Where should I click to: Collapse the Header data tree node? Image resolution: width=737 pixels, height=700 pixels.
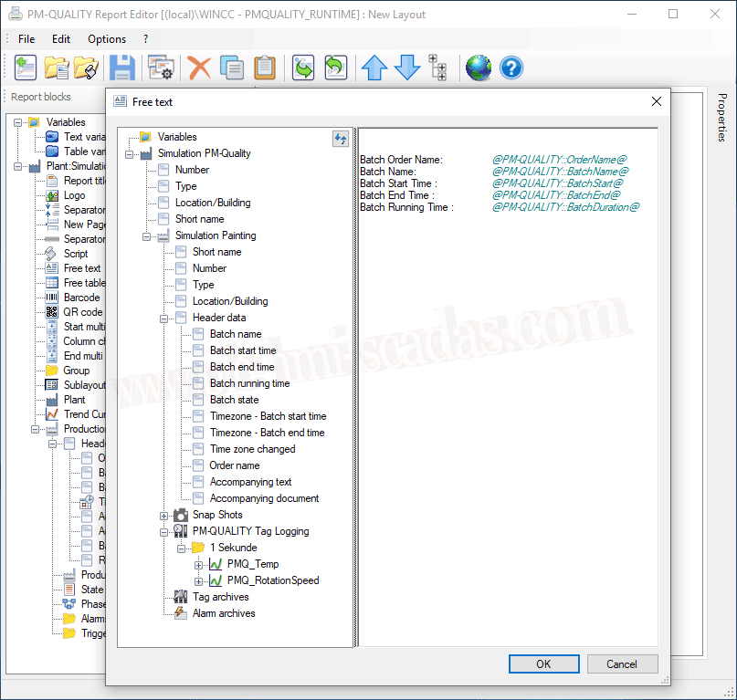pos(164,319)
